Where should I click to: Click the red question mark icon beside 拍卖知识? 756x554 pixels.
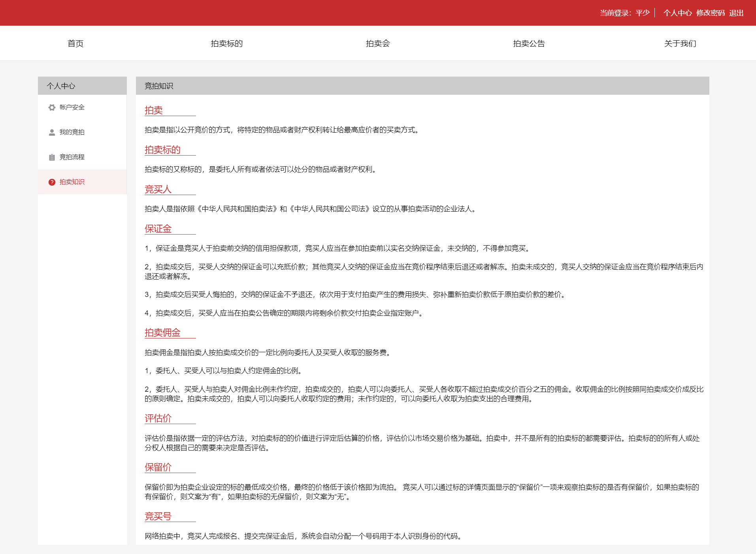click(52, 182)
